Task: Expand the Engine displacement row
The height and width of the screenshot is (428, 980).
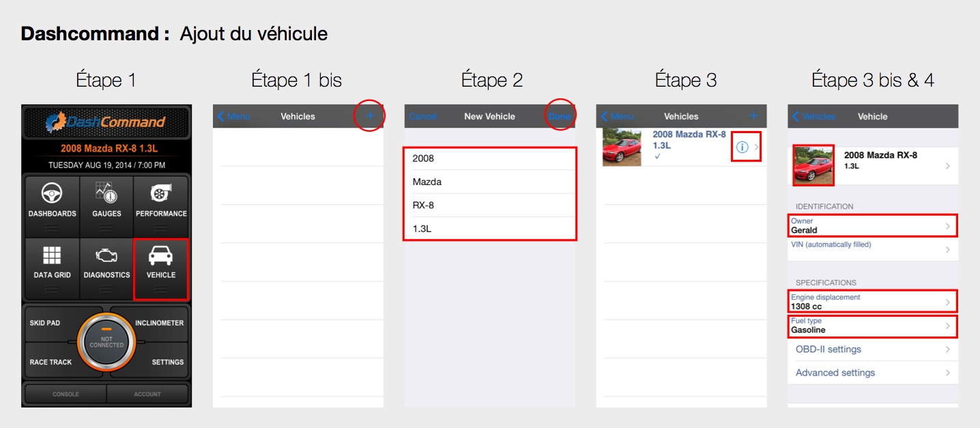Action: [872, 302]
